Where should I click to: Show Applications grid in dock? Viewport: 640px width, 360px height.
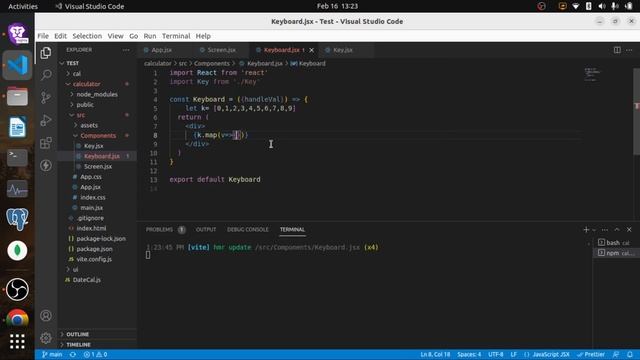(x=17, y=341)
